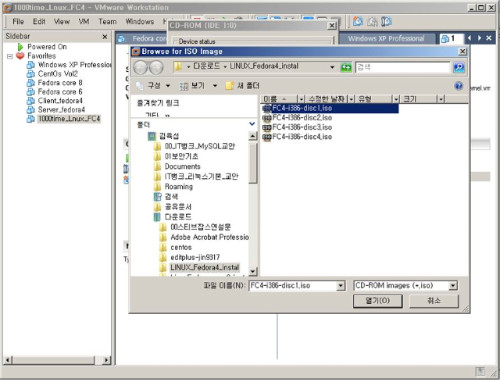Select Fedora core 6 VM in sidebar
This screenshot has height=380, width=500.
60,92
